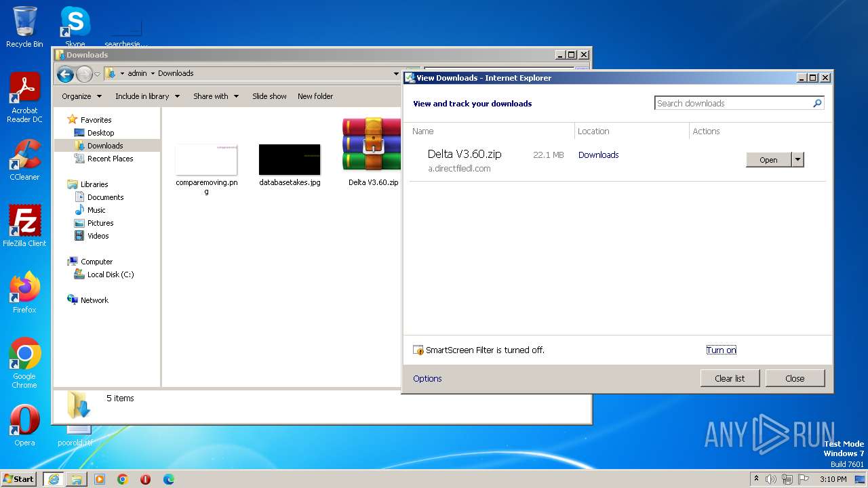Viewport: 868px width, 488px height.
Task: Open Google Chrome desktop shortcut
Action: click(x=24, y=363)
